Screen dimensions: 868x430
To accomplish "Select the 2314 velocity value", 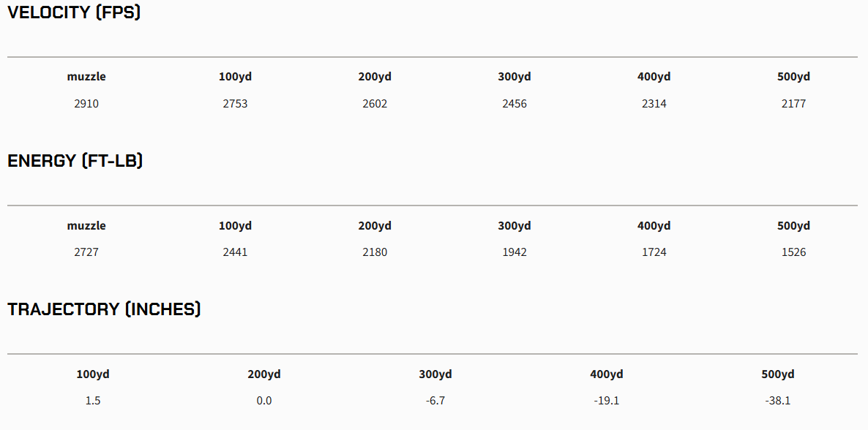I will 654,104.
